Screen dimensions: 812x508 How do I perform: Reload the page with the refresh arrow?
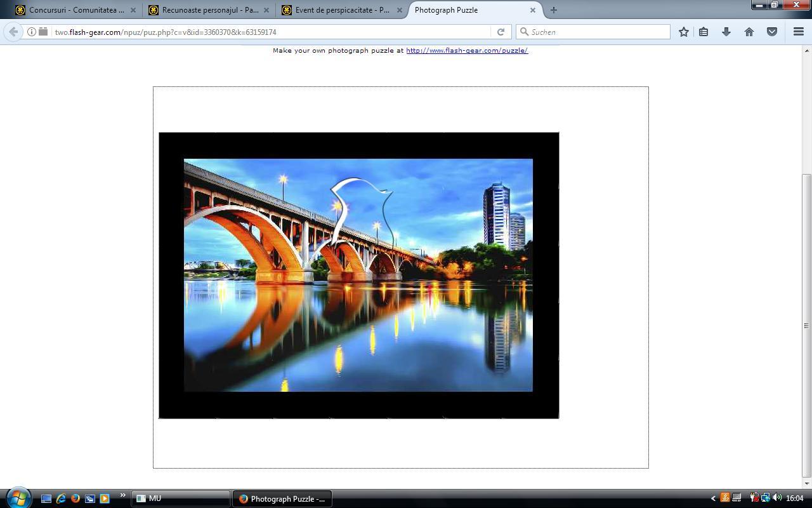click(x=501, y=32)
